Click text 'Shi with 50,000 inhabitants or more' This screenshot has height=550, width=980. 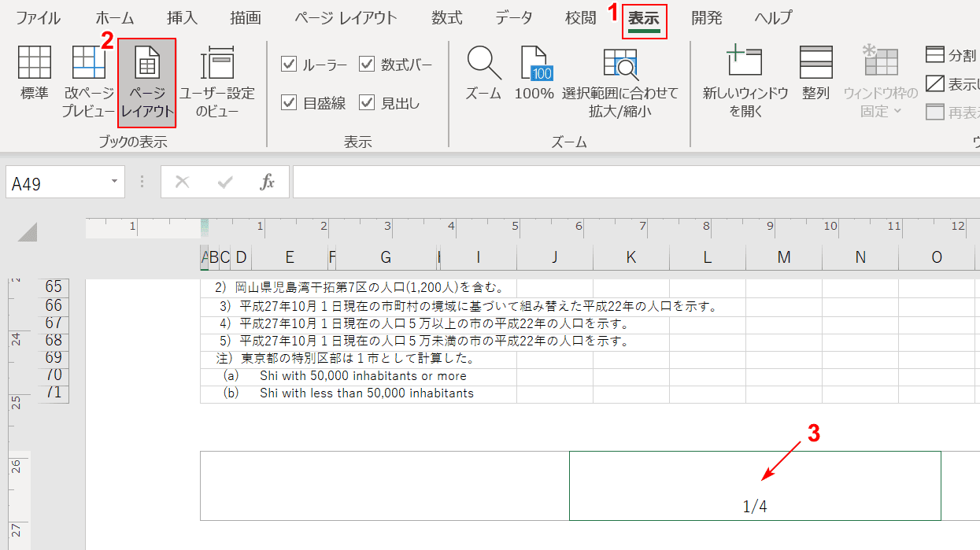363,376
